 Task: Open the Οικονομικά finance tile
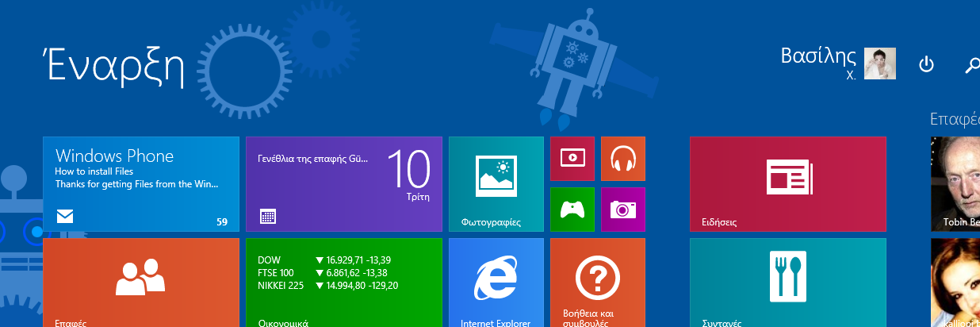[x=344, y=283]
